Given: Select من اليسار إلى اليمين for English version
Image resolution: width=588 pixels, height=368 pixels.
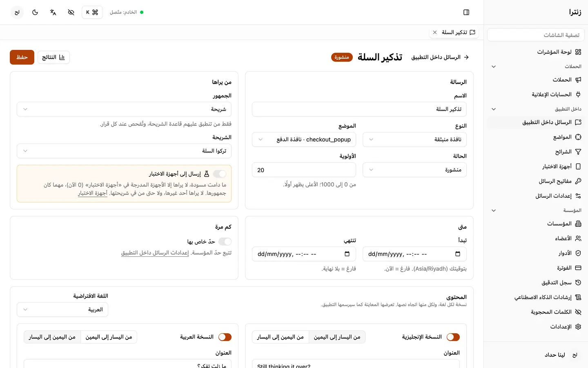Looking at the screenshot, I should click(x=337, y=337).
